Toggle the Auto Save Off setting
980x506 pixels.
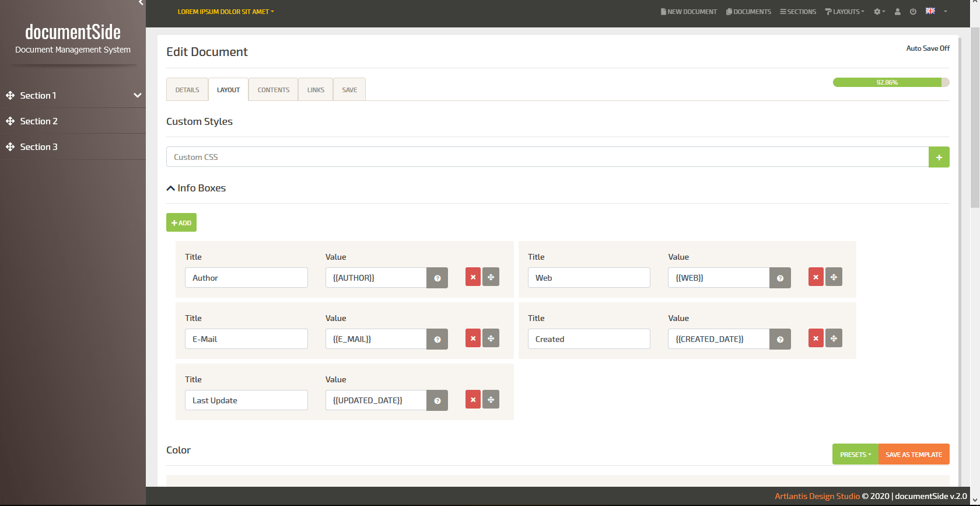point(928,48)
